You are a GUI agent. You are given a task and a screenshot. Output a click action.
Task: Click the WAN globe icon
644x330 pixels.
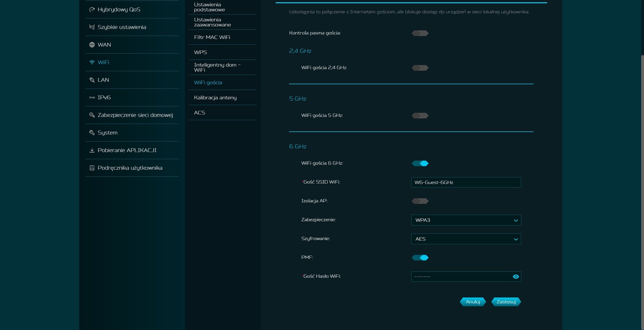92,45
